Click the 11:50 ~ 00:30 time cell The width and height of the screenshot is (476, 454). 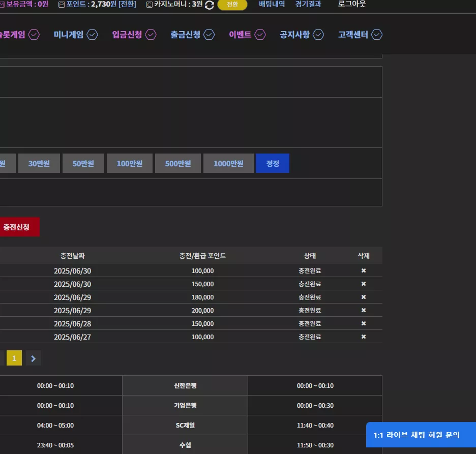(x=315, y=445)
